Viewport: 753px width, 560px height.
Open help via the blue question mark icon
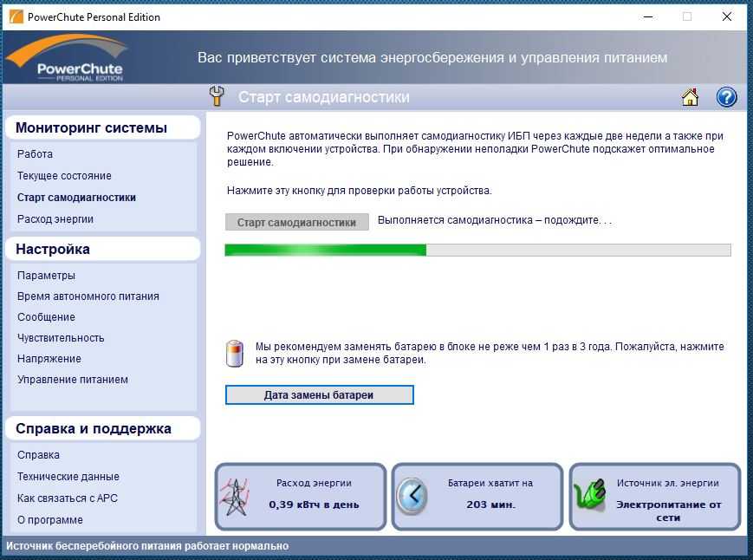(726, 97)
